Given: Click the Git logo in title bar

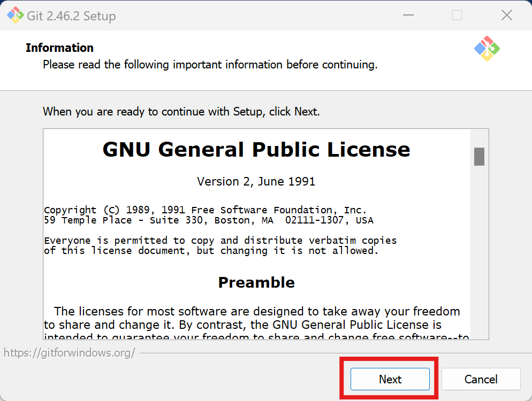Looking at the screenshot, I should (16, 16).
